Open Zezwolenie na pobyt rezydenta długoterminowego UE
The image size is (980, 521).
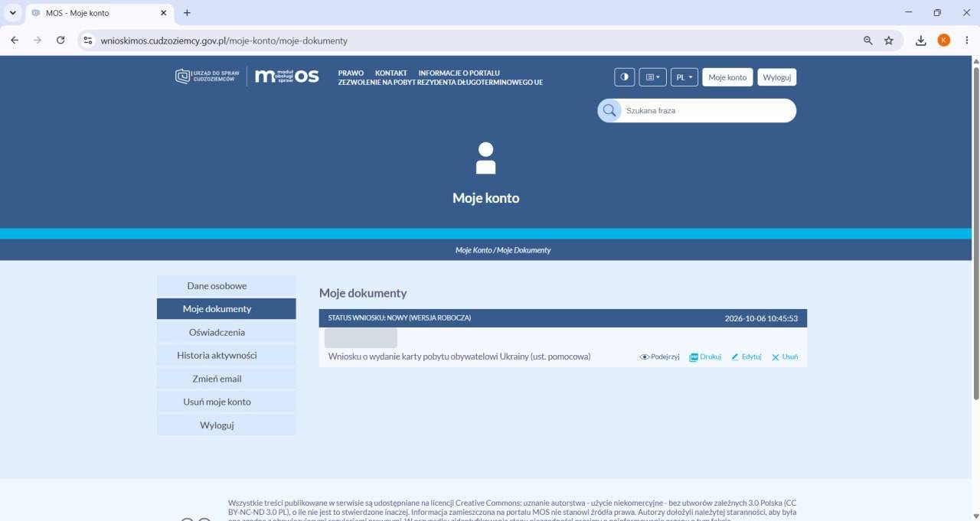tap(440, 82)
